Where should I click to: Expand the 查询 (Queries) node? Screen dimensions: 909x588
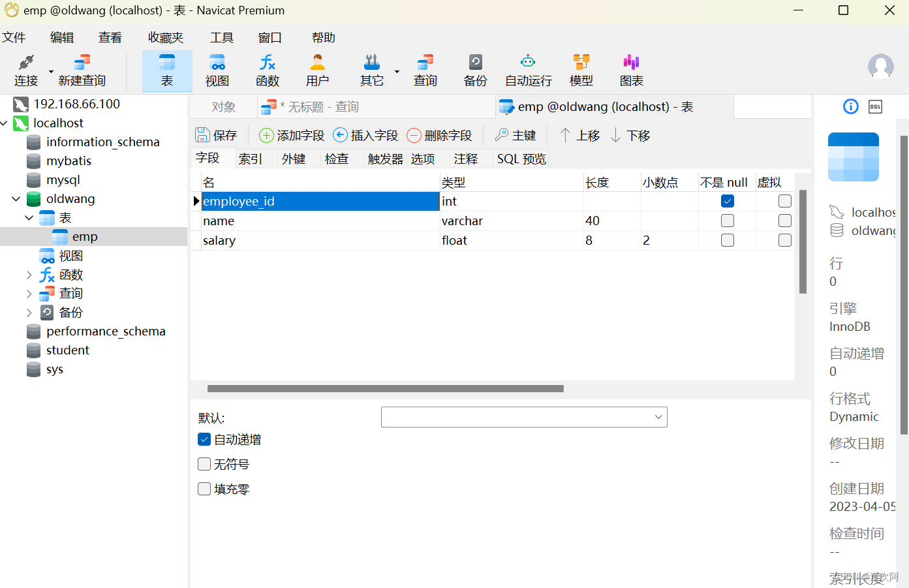click(x=29, y=294)
